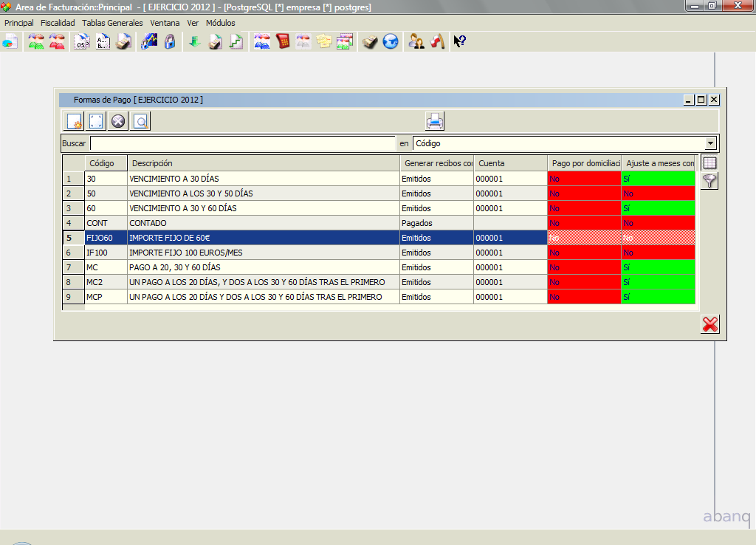Open the Ver menu
The height and width of the screenshot is (545, 756).
click(x=193, y=23)
